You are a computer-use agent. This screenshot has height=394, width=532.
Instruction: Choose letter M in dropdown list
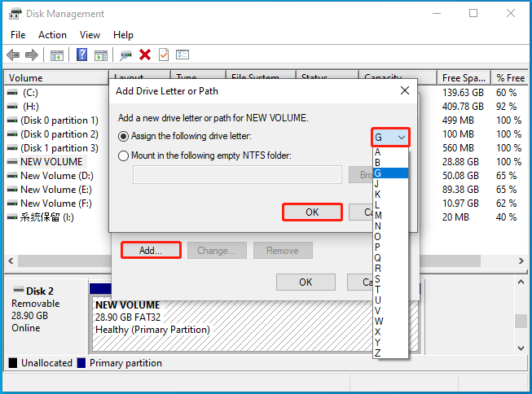point(390,215)
